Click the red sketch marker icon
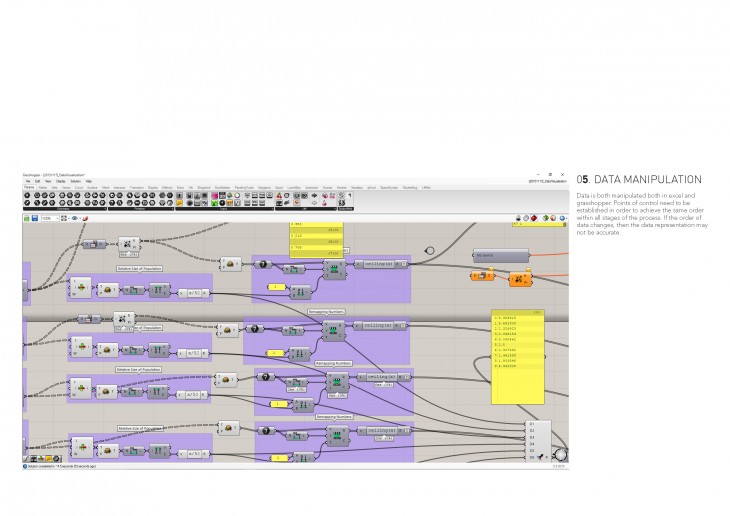This screenshot has height=516, width=730. coord(86,217)
